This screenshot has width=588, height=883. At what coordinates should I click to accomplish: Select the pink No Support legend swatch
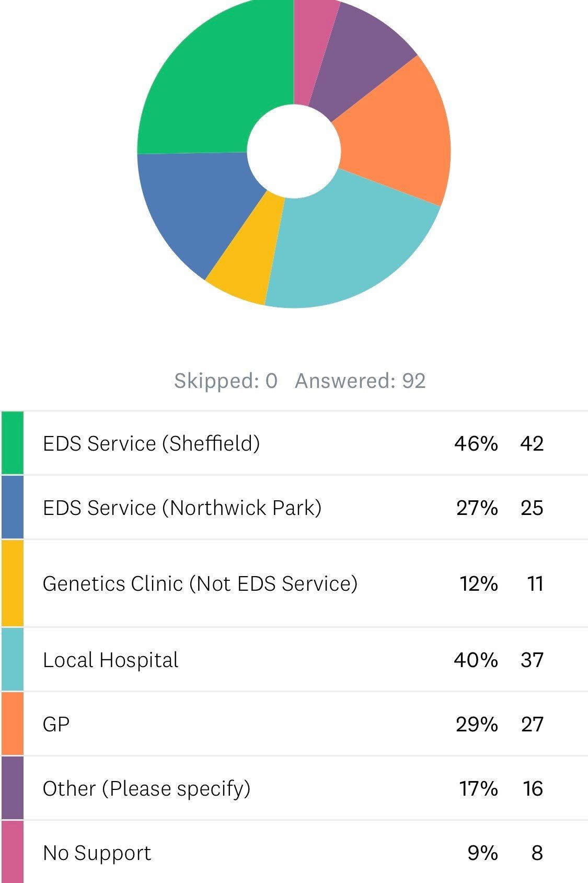point(13,852)
